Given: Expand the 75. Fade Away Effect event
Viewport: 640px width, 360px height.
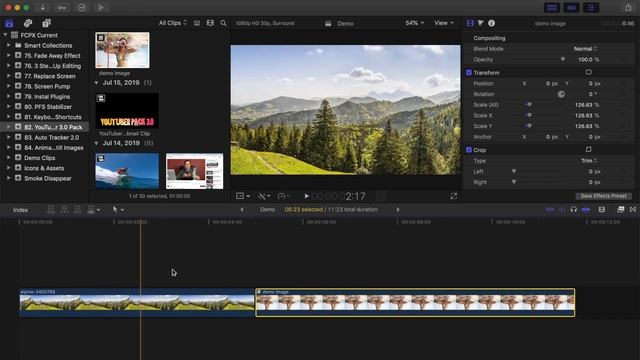Looking at the screenshot, I should pyautogui.click(x=9, y=55).
